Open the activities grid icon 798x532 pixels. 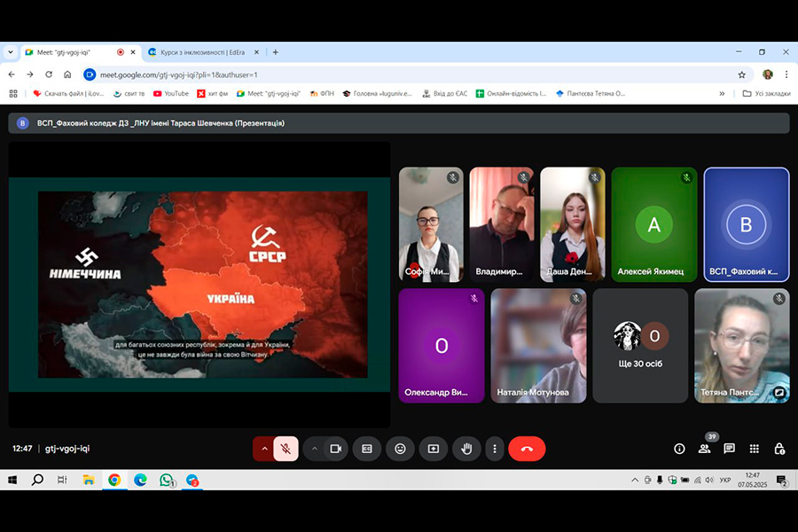coord(755,449)
